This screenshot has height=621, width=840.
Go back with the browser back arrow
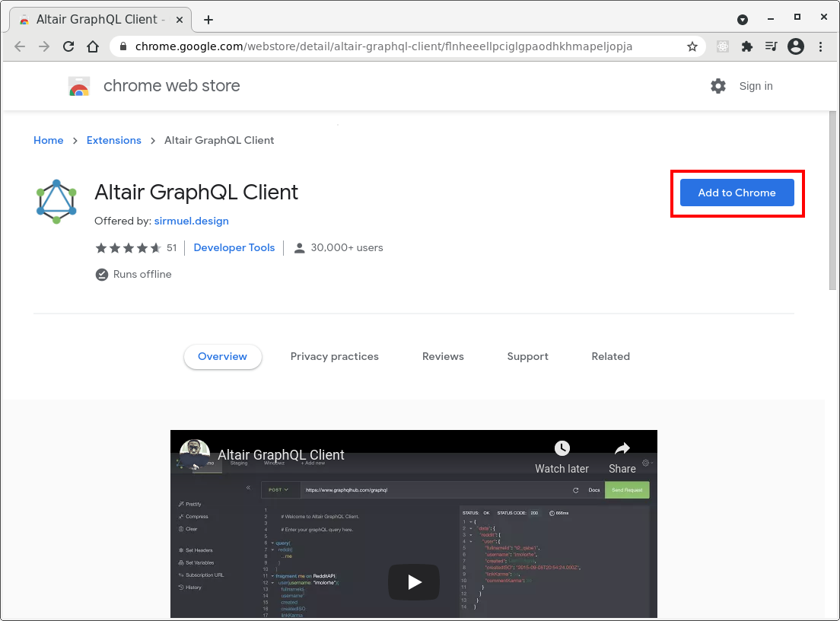click(20, 46)
